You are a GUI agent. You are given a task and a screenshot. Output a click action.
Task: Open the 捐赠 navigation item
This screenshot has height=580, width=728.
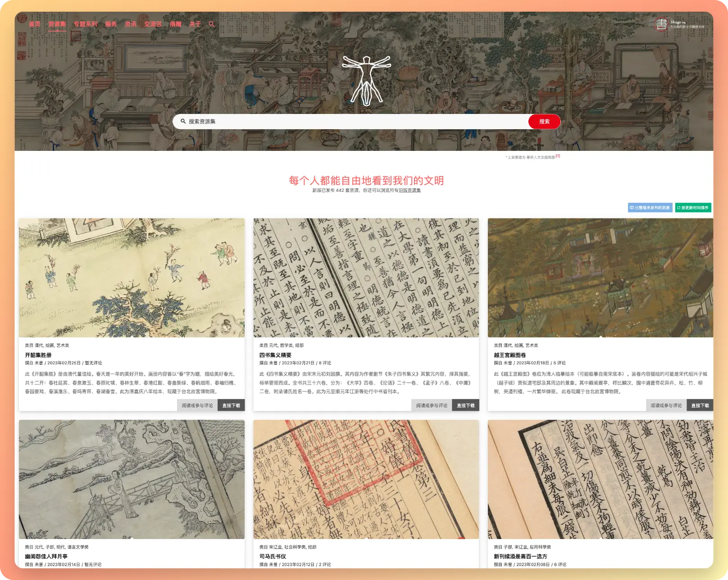tap(175, 24)
